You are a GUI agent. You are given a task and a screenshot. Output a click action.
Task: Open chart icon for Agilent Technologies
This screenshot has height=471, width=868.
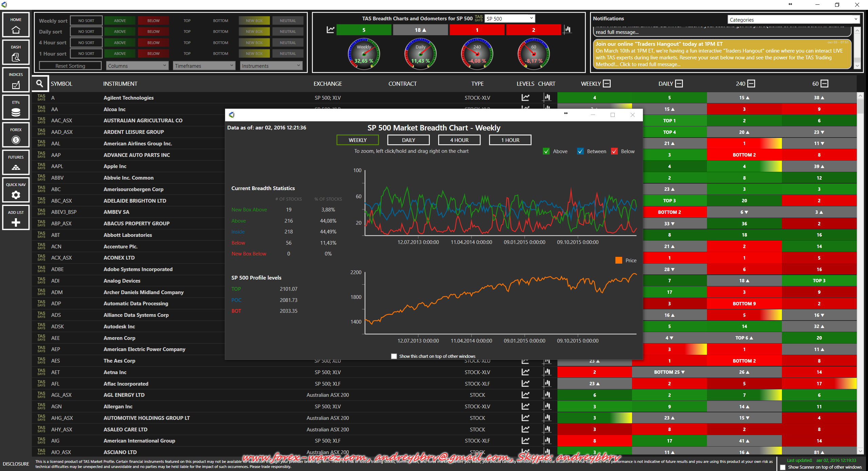[547, 98]
